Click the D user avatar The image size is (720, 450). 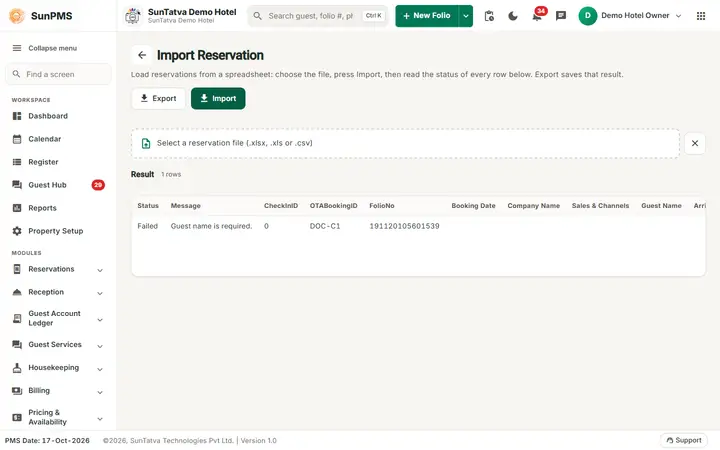pyautogui.click(x=588, y=16)
